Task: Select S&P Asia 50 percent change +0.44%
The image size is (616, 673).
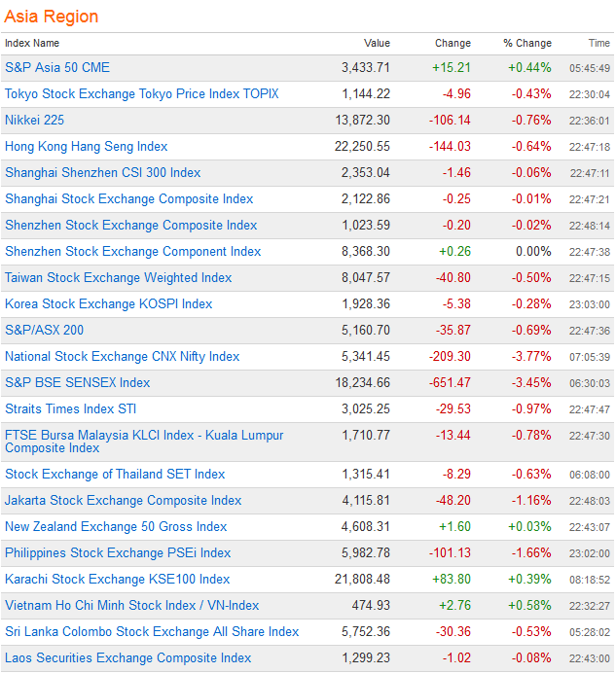Action: (529, 67)
